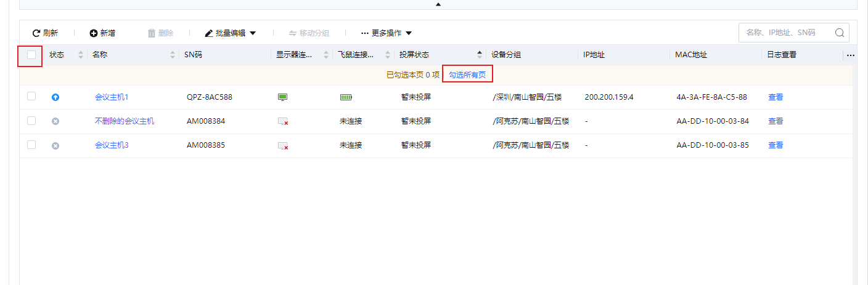Toggle the select-all header checkbox

(31, 55)
